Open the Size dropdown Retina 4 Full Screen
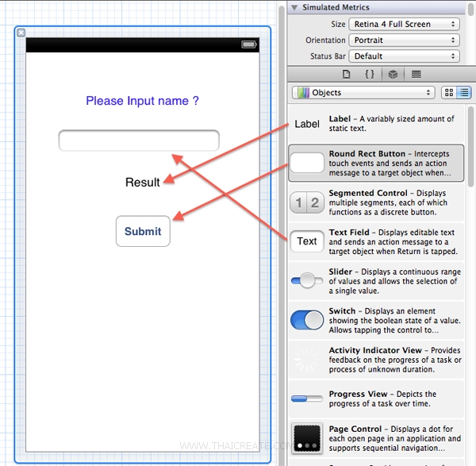 pyautogui.click(x=404, y=24)
